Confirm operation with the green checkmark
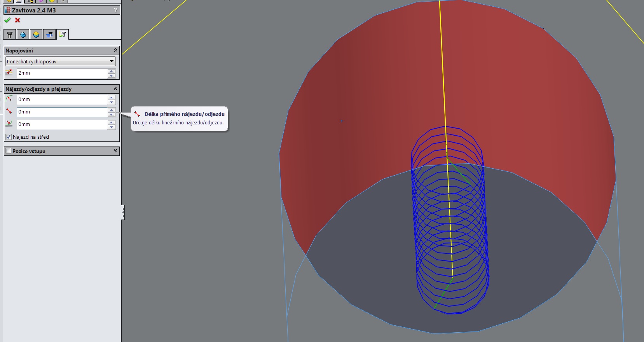The width and height of the screenshot is (644, 342). (x=7, y=20)
